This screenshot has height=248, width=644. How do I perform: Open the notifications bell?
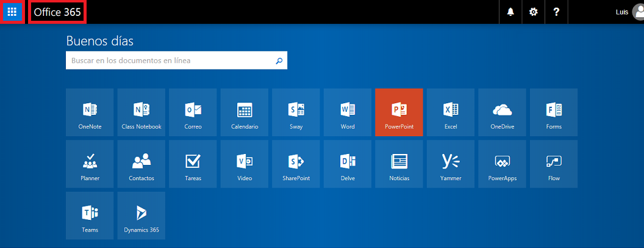[x=510, y=12]
